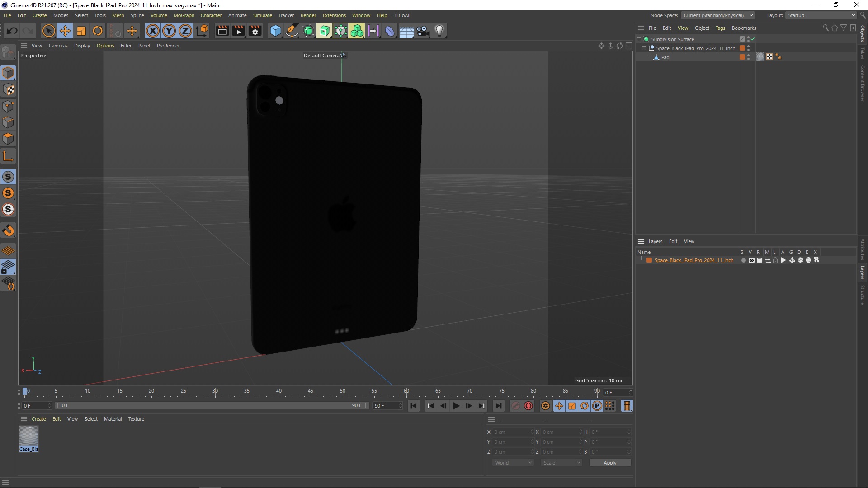
Task: Click the Make Editable icon
Action: tap(8, 53)
